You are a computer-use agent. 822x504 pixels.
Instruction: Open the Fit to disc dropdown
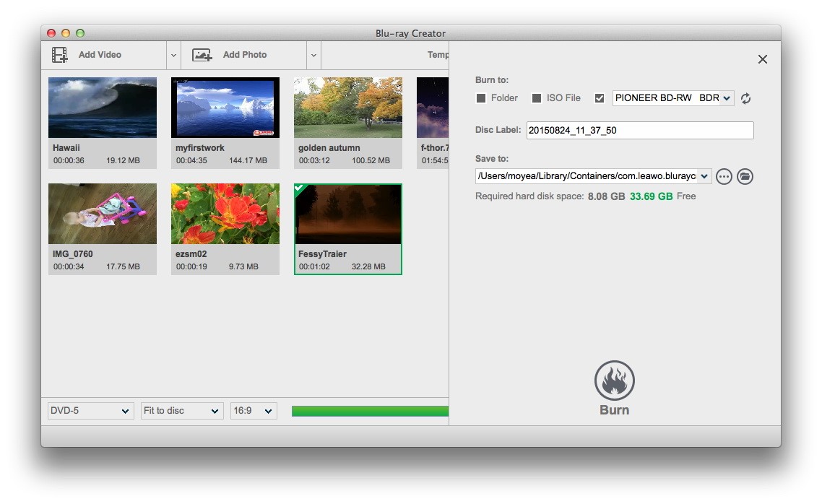click(181, 411)
